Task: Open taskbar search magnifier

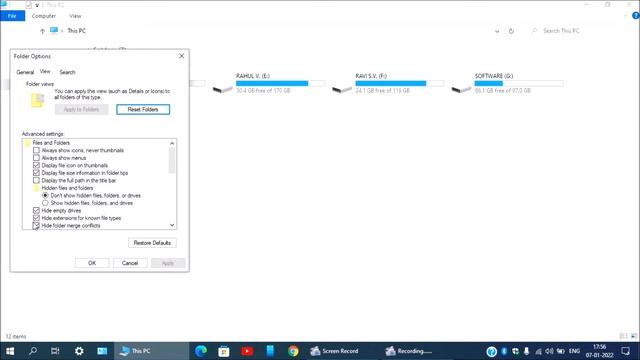Action: [33, 351]
